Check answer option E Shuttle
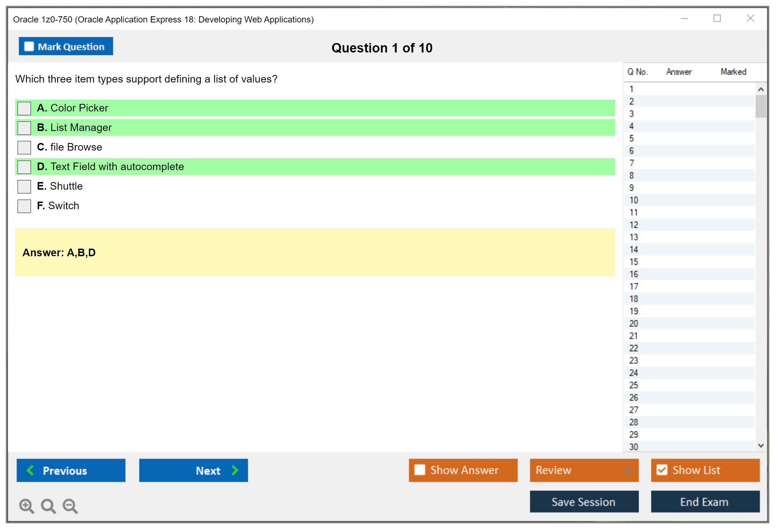This screenshot has height=532, width=778. click(x=24, y=186)
